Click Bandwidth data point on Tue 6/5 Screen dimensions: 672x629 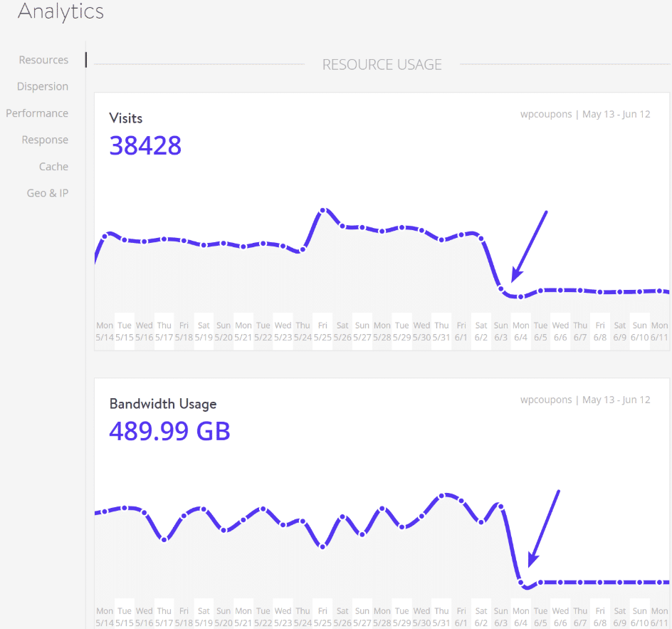[540, 582]
